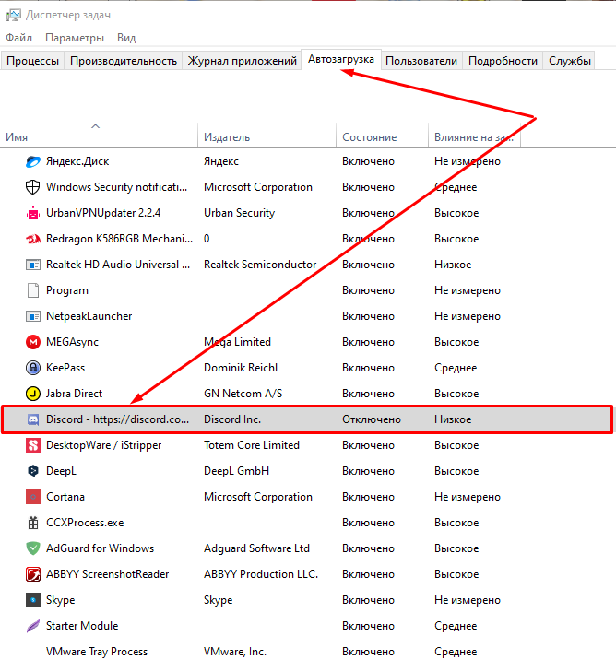Switch to the Производительность tab
The width and height of the screenshot is (616, 672).
tap(124, 61)
